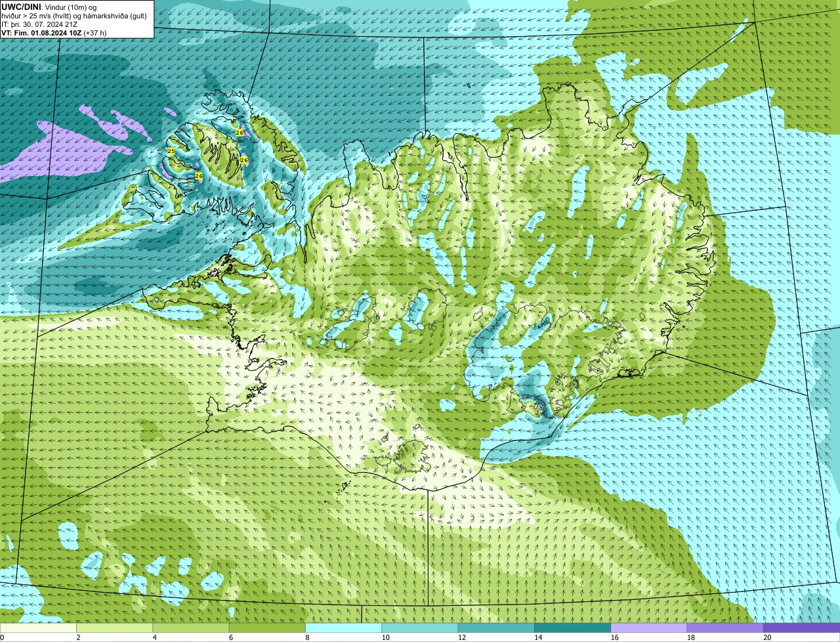Click the yellow '25' gust label on the map
Screen dimensions: 840x642
tap(171, 151)
